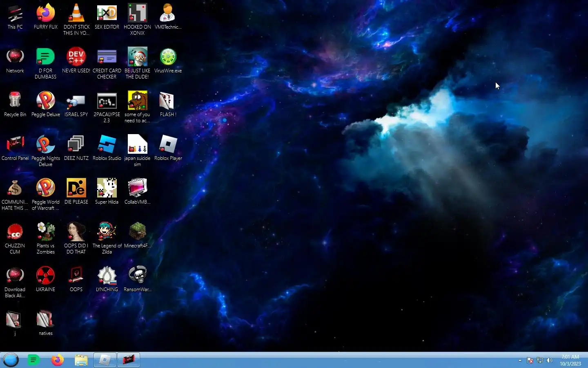Select the desktop file named j
The image size is (588, 368).
tap(15, 323)
